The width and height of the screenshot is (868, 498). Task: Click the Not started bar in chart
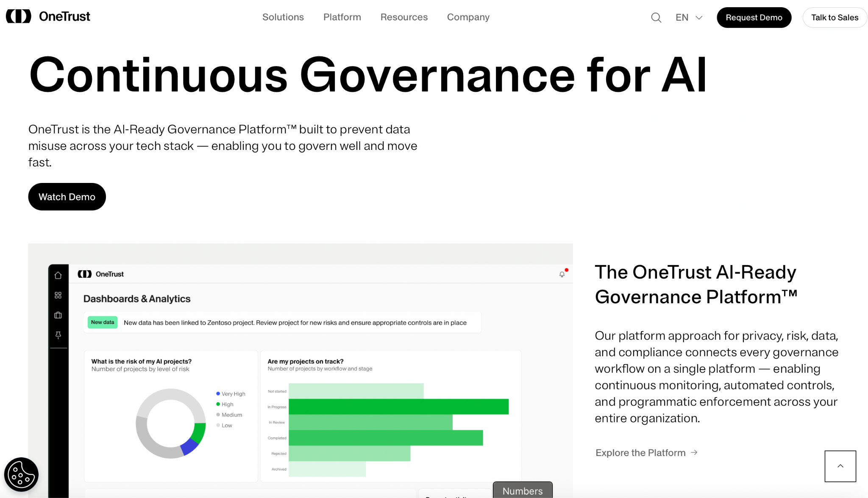(356, 391)
